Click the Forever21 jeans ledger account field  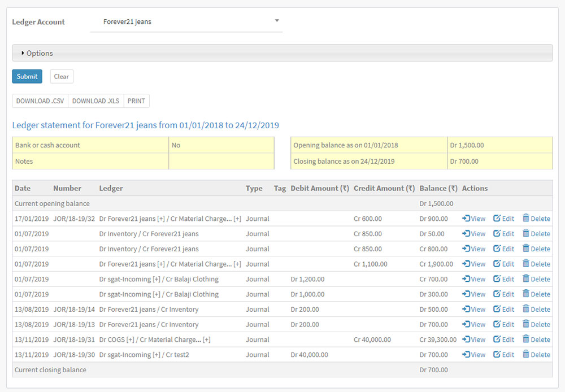pos(186,22)
